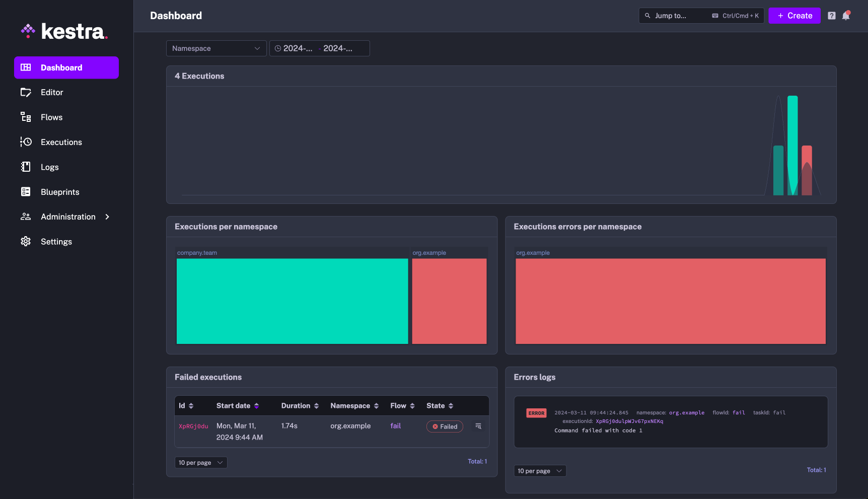868x499 pixels.
Task: Open execution XpRGj0du from Failed executions
Action: pos(193,426)
